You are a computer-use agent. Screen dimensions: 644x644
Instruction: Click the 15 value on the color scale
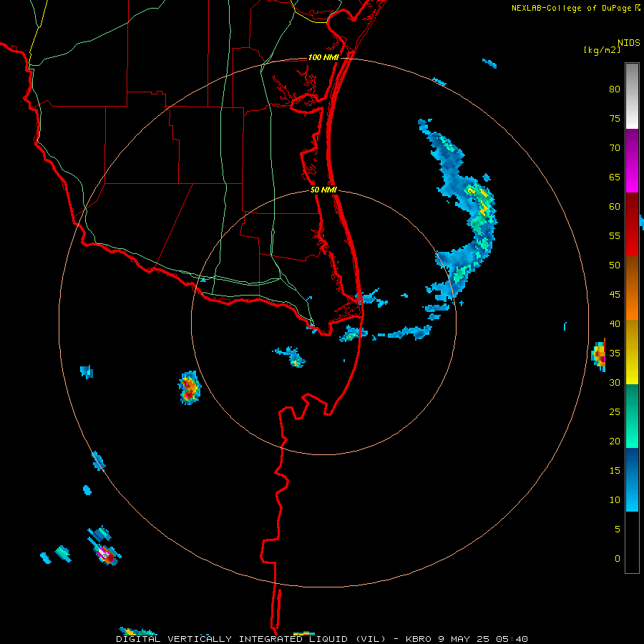click(615, 471)
